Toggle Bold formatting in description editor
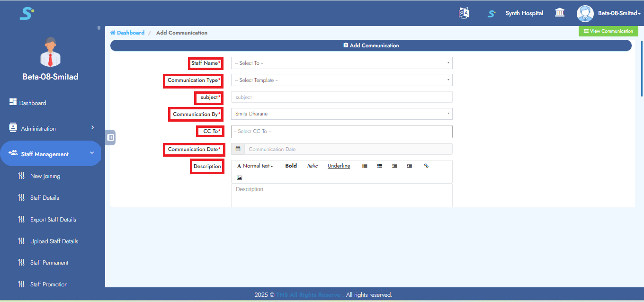This screenshot has height=302, width=644. pyautogui.click(x=291, y=166)
